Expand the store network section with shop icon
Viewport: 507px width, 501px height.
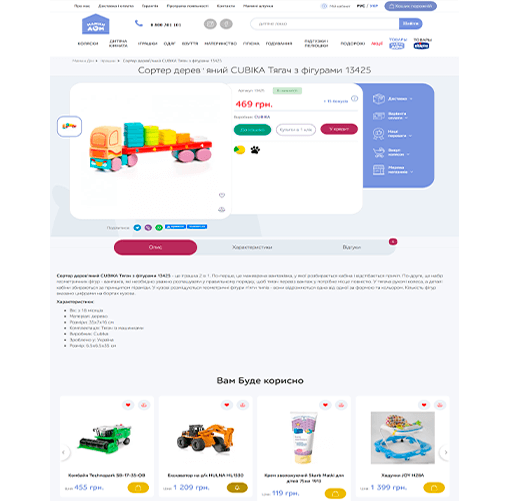click(x=393, y=170)
